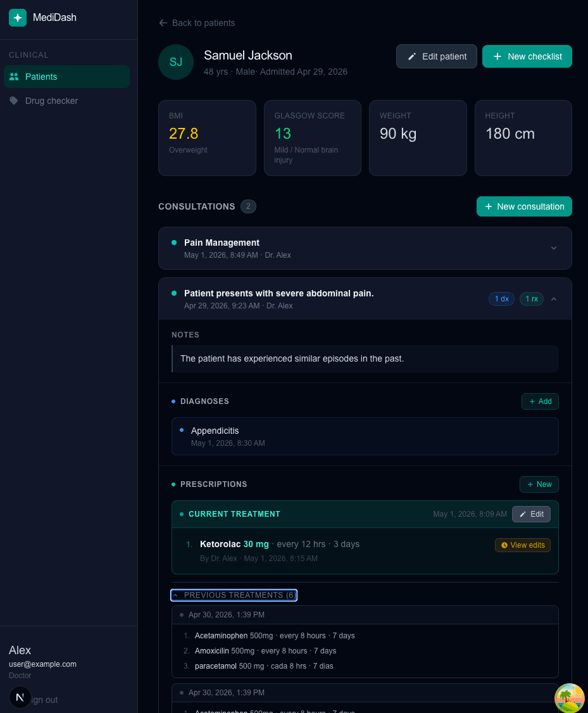Viewport: 588px width, 713px height.
Task: Click the Weight 90 kg card
Action: [x=418, y=138]
